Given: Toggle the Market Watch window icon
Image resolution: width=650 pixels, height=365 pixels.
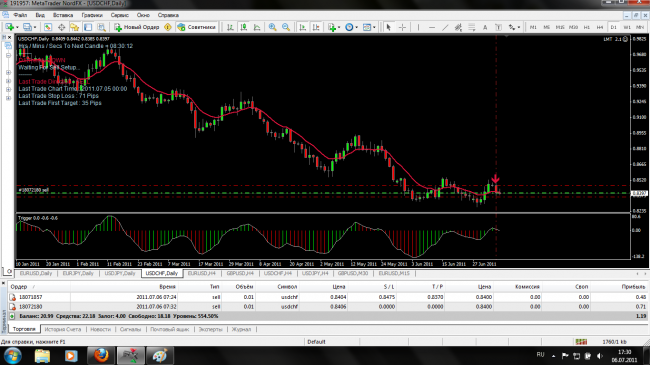Looking at the screenshot, I should [48, 27].
